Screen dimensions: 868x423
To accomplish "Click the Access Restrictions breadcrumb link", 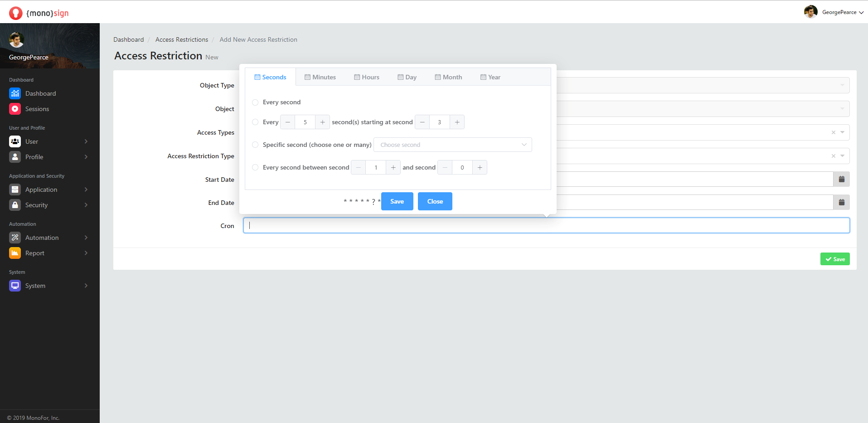I will tap(182, 39).
